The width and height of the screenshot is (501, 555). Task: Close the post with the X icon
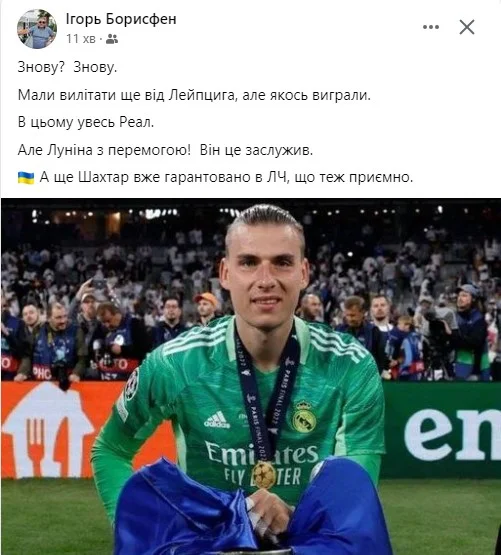click(x=467, y=27)
